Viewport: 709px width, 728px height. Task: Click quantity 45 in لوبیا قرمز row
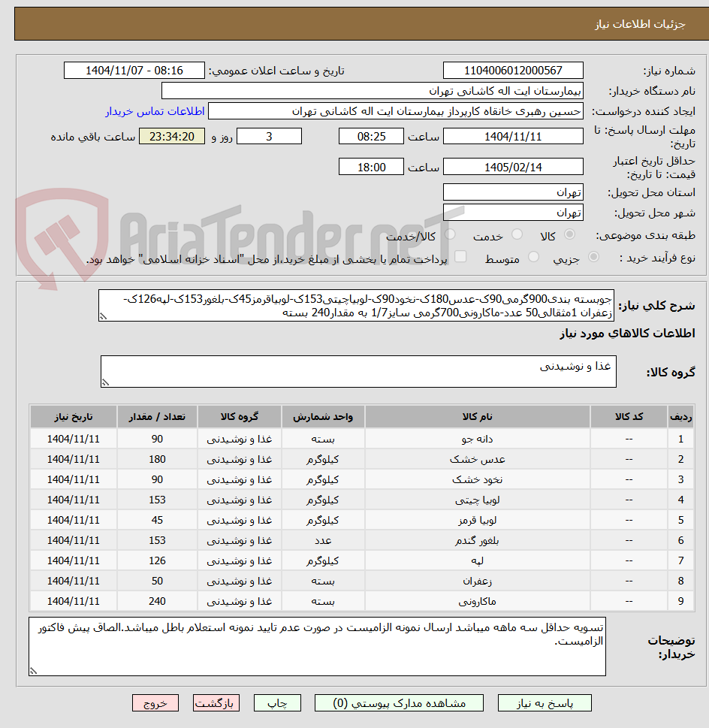pyautogui.click(x=157, y=520)
